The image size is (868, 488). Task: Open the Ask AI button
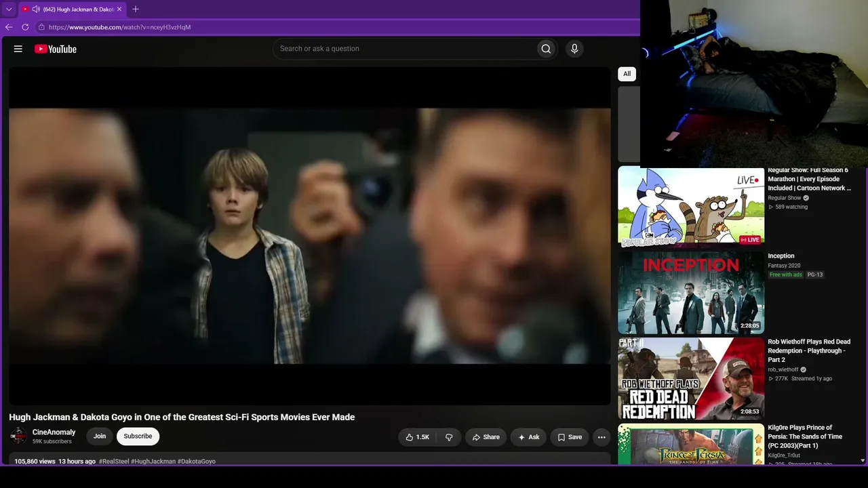528,437
